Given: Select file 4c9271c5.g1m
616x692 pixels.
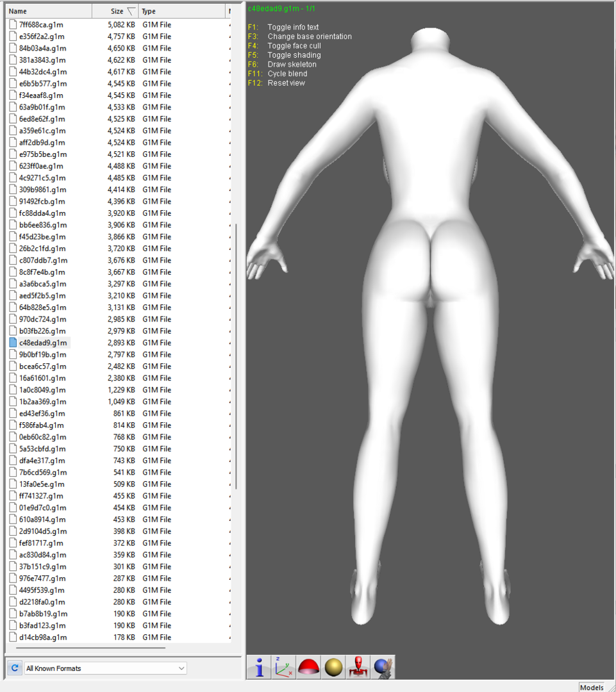Looking at the screenshot, I should [x=42, y=178].
